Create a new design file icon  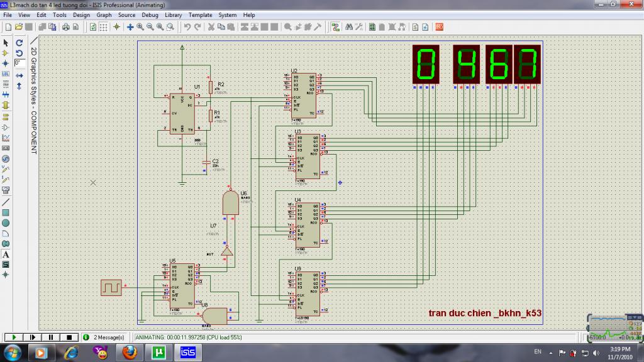click(x=8, y=27)
